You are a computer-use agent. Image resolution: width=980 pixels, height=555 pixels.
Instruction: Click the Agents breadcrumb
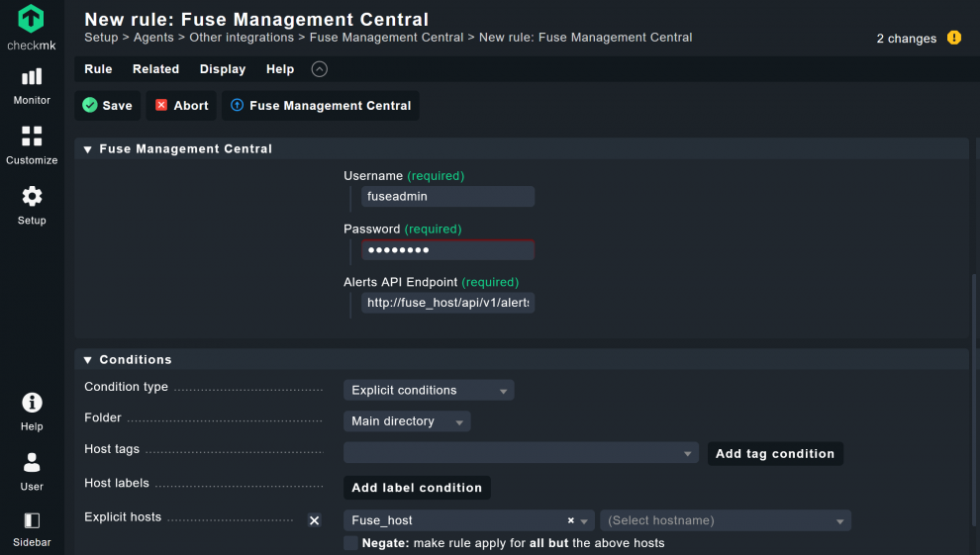153,38
